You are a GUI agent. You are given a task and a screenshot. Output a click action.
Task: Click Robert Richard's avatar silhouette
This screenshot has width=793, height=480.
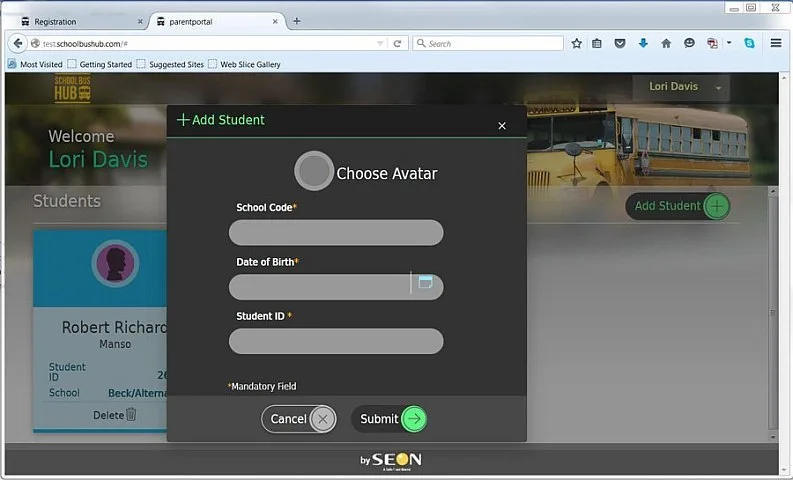pyautogui.click(x=115, y=263)
